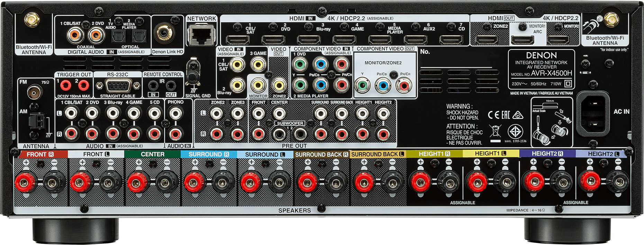Click the composite video 3 GAME yellow jack
Screen dimensions: 644x245
258,64
